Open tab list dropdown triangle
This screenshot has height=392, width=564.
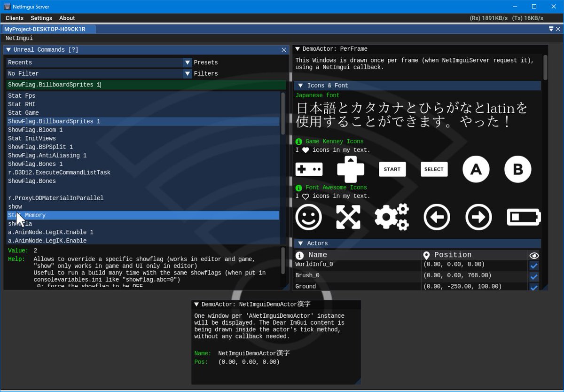pos(551,29)
